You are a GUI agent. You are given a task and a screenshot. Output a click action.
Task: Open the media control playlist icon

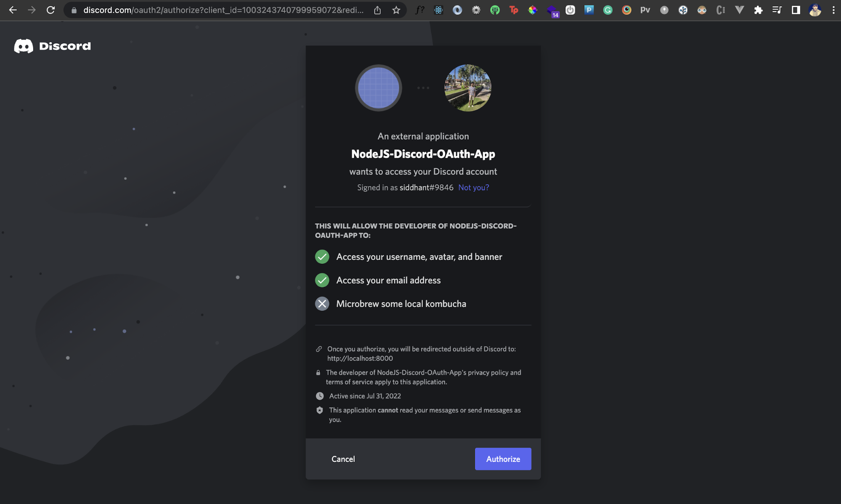(x=777, y=10)
